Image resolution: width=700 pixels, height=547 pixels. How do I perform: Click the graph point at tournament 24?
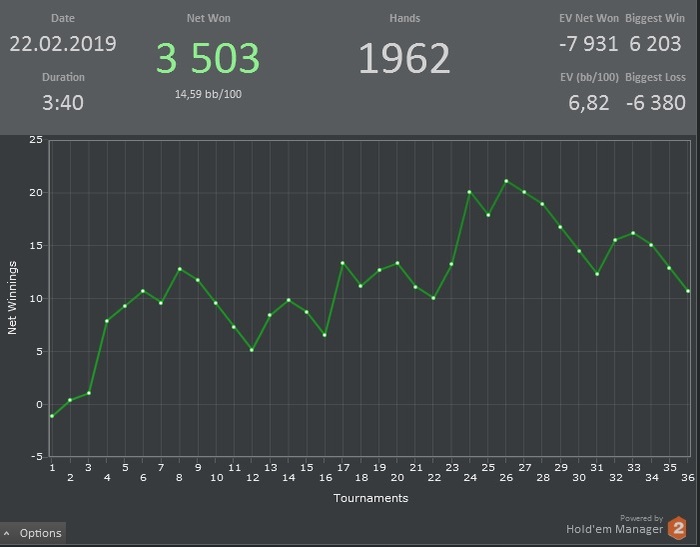click(469, 192)
